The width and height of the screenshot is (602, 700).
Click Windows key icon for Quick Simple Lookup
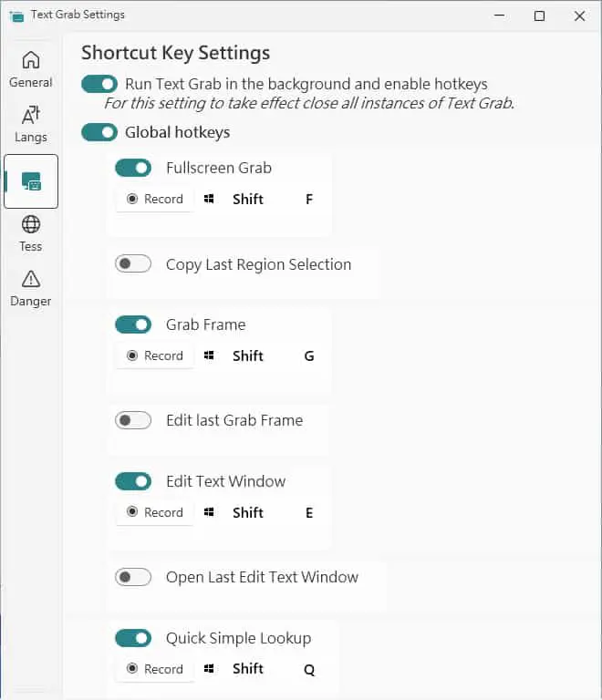pos(209,668)
